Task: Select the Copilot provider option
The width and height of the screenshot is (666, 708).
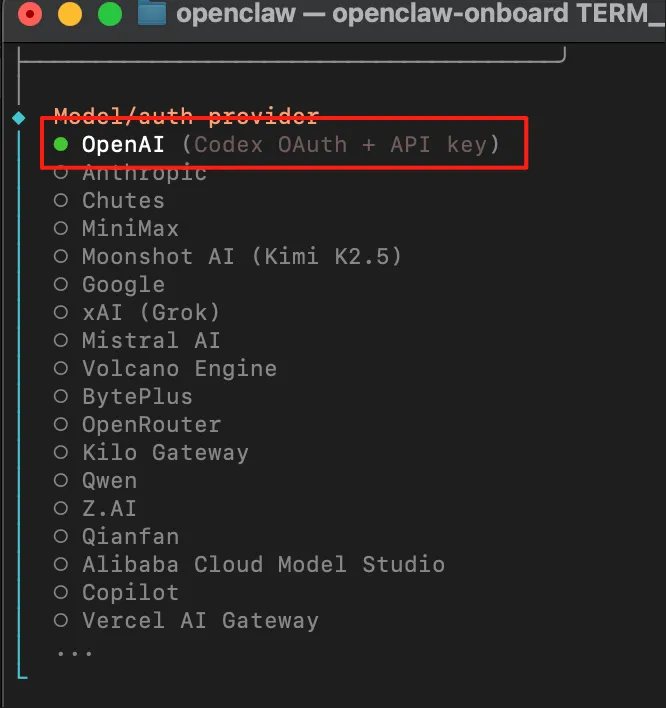Action: click(61, 593)
